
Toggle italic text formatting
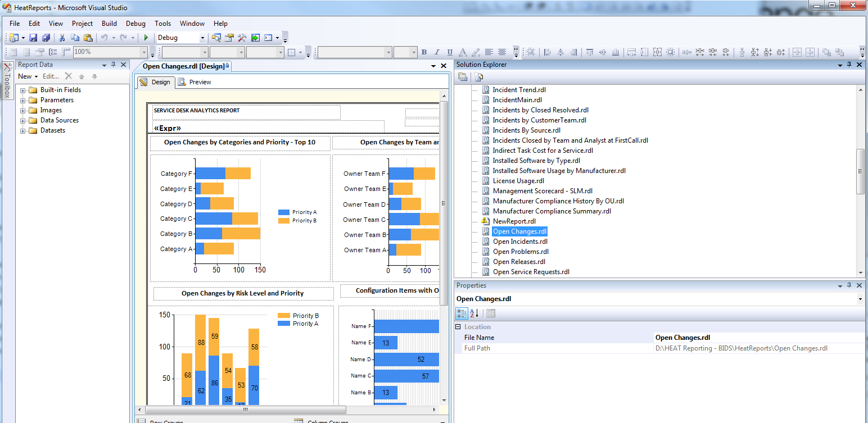click(x=437, y=52)
